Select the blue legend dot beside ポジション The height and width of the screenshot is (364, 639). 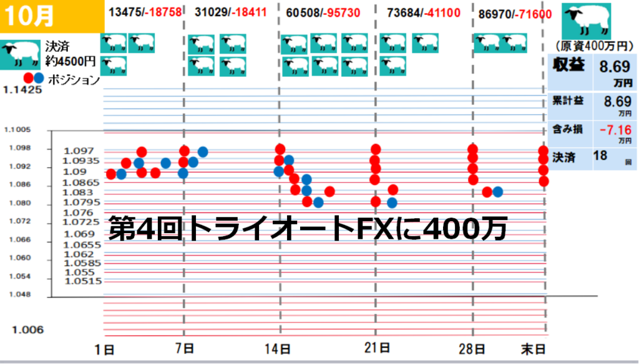click(39, 78)
